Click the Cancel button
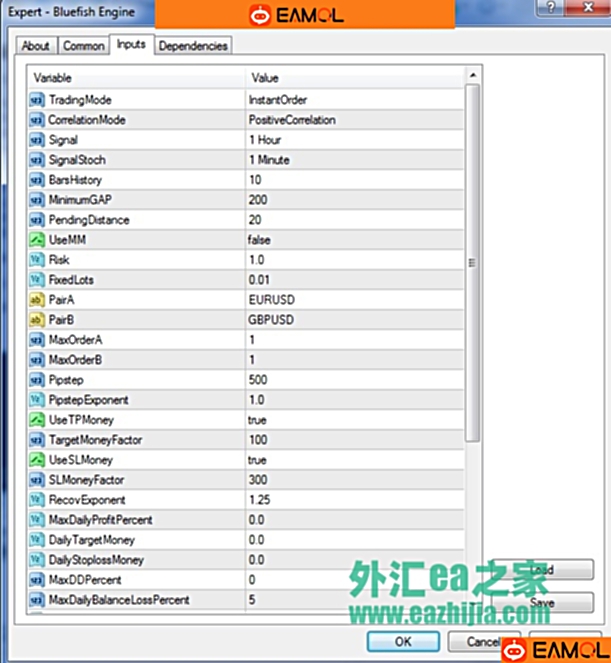 pyautogui.click(x=484, y=641)
